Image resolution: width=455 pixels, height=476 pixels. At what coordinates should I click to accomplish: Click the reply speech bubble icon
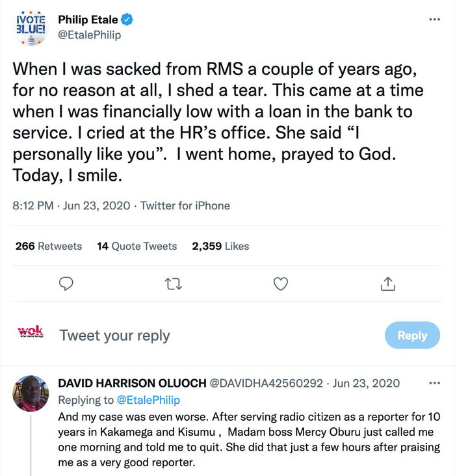(66, 284)
